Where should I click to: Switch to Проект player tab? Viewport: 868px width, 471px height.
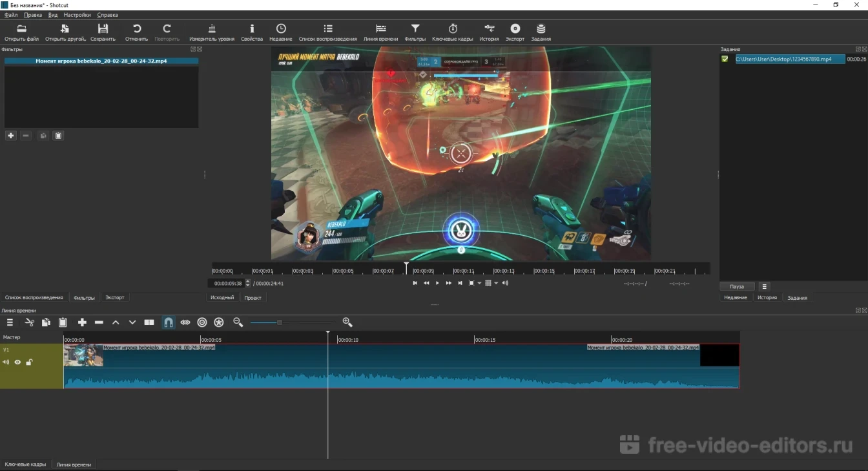(x=253, y=298)
